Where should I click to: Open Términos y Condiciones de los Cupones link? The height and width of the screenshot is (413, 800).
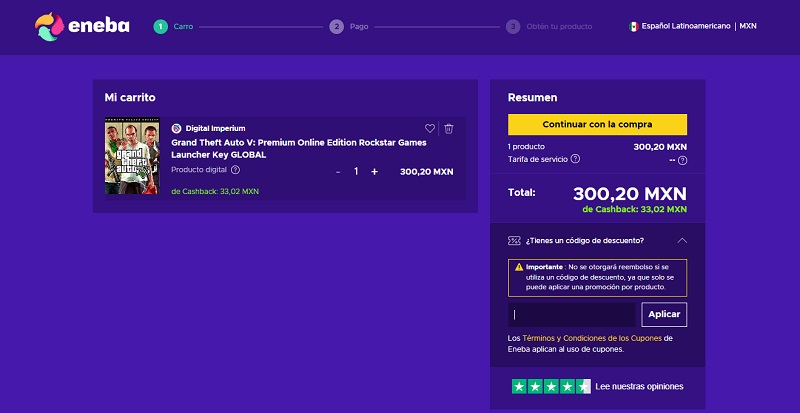click(592, 338)
